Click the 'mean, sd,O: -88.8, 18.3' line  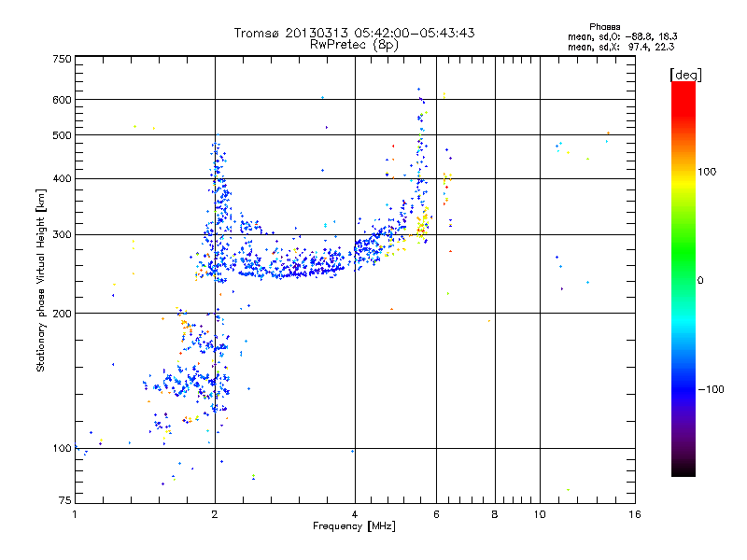click(x=622, y=36)
